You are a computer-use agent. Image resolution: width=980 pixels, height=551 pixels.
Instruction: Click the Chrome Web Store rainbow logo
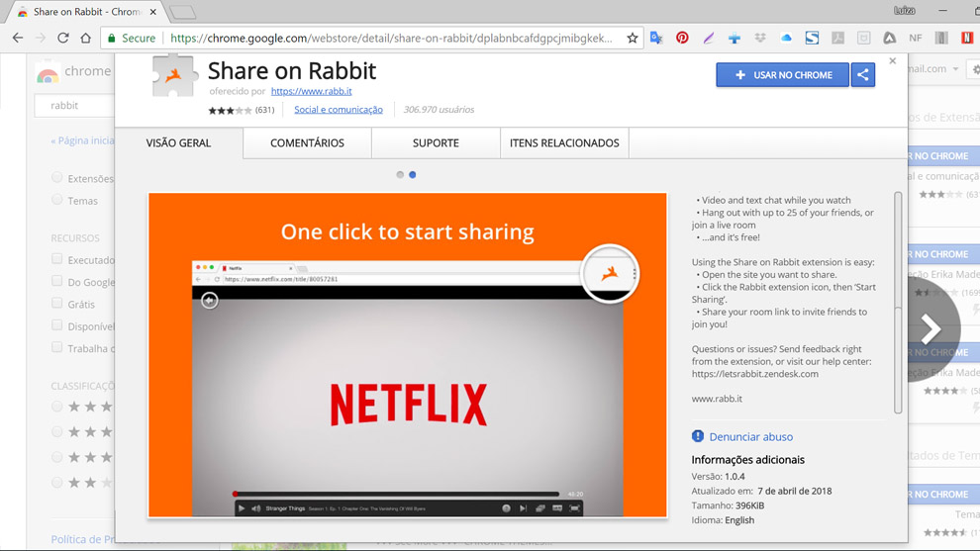48,74
